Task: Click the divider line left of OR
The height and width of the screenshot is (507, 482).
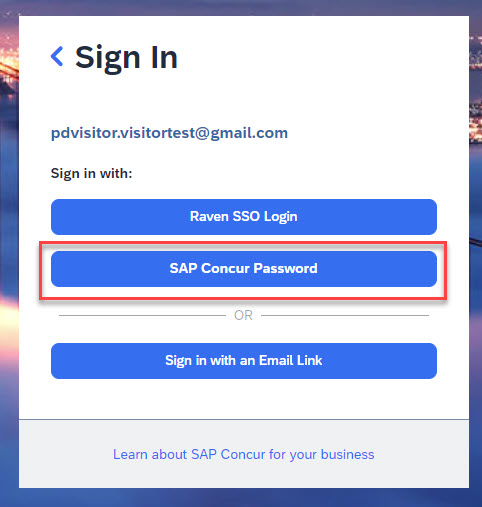Action: (x=142, y=315)
